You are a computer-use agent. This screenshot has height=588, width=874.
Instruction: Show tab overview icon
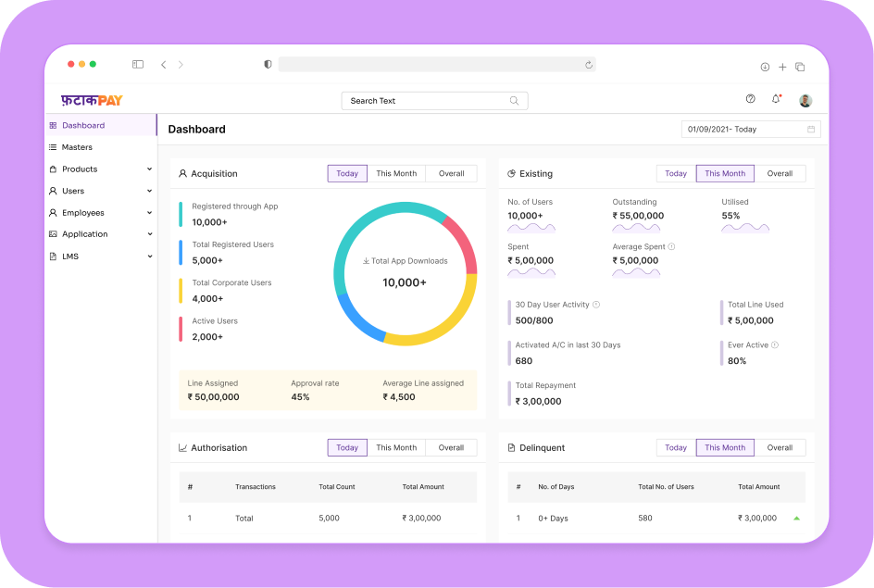pos(800,67)
